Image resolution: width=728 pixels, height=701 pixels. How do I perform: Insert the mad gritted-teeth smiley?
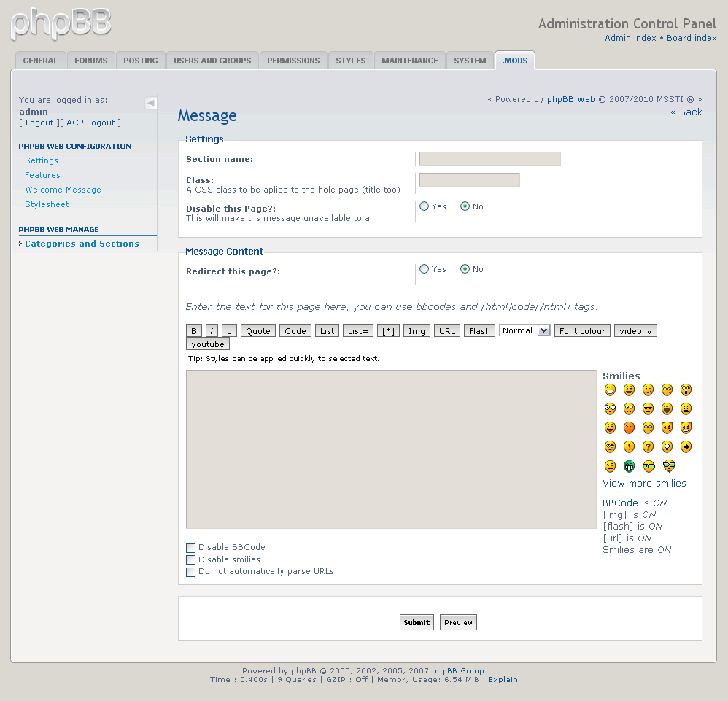686,408
